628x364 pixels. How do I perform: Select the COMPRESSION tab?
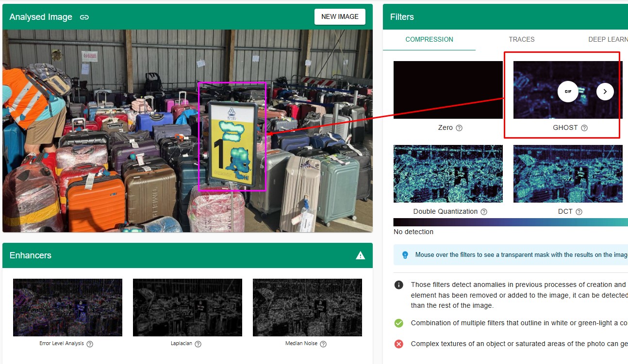tap(429, 39)
